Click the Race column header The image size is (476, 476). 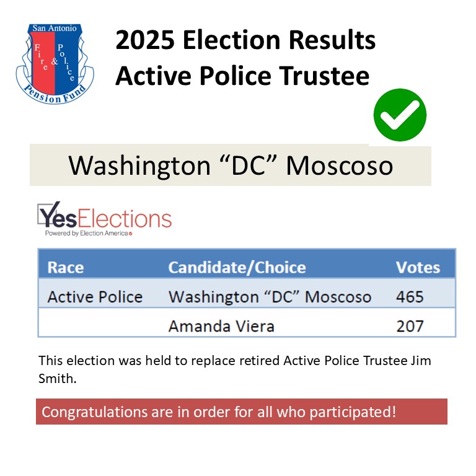(65, 268)
